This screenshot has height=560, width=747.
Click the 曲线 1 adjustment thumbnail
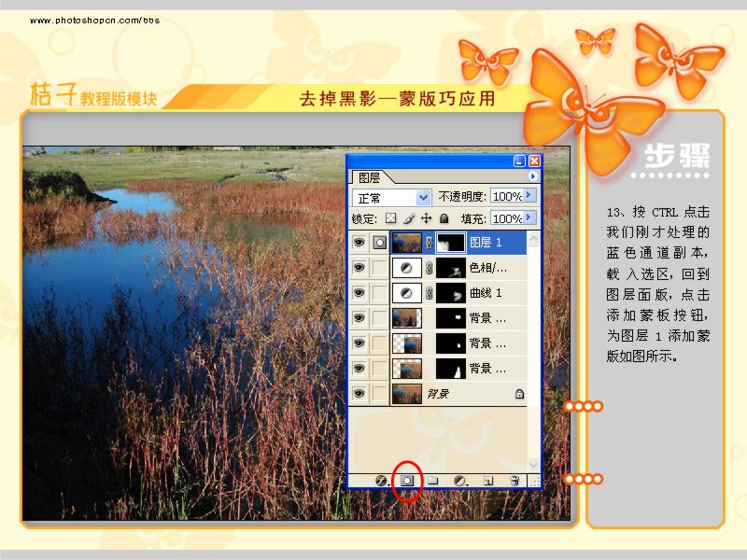407,293
